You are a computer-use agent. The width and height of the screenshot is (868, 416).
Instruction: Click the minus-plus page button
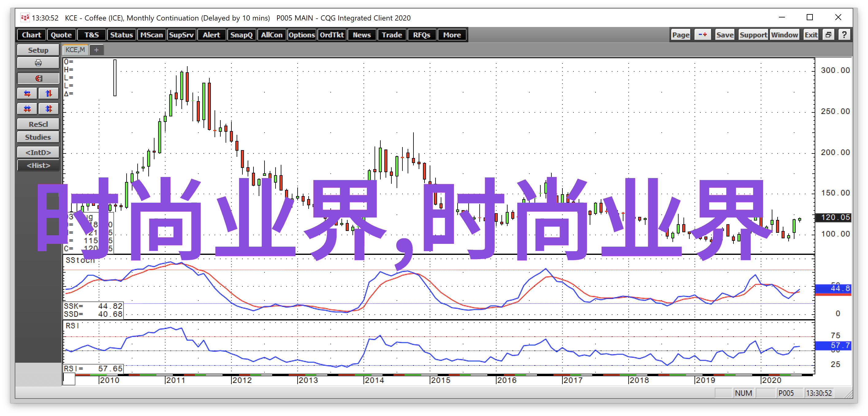tap(702, 35)
